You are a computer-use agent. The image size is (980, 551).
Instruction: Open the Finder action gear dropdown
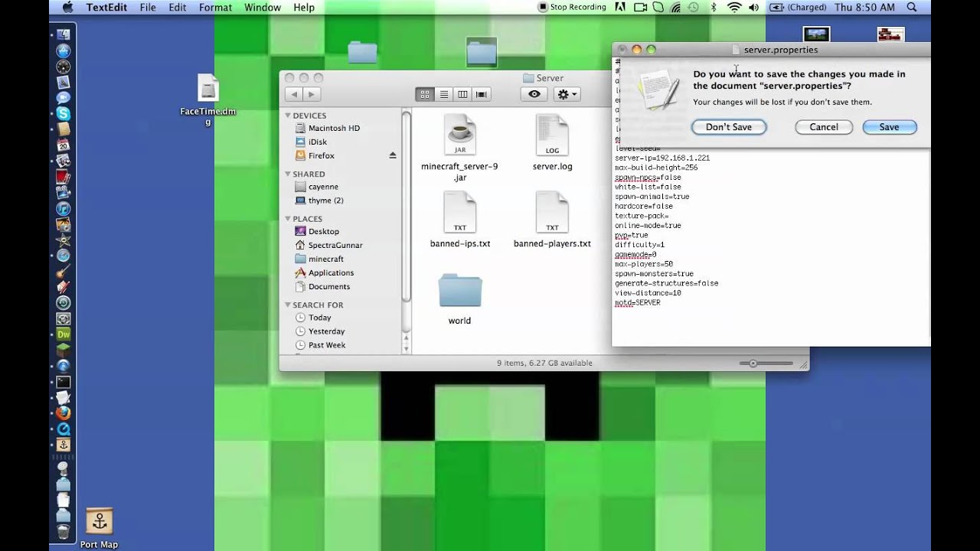tap(567, 94)
